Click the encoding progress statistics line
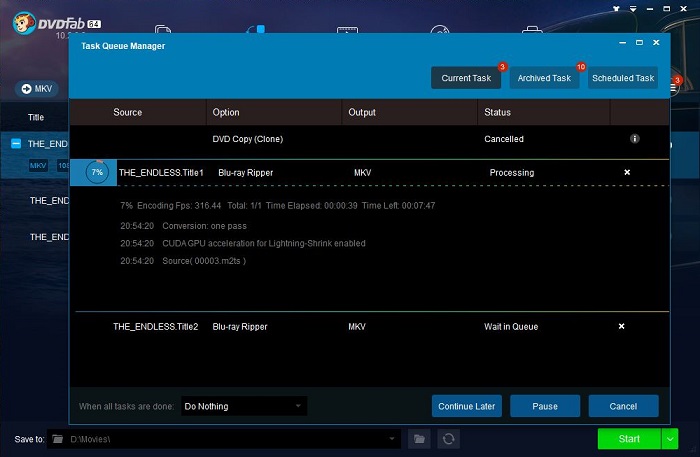This screenshot has width=700, height=457. coord(277,205)
